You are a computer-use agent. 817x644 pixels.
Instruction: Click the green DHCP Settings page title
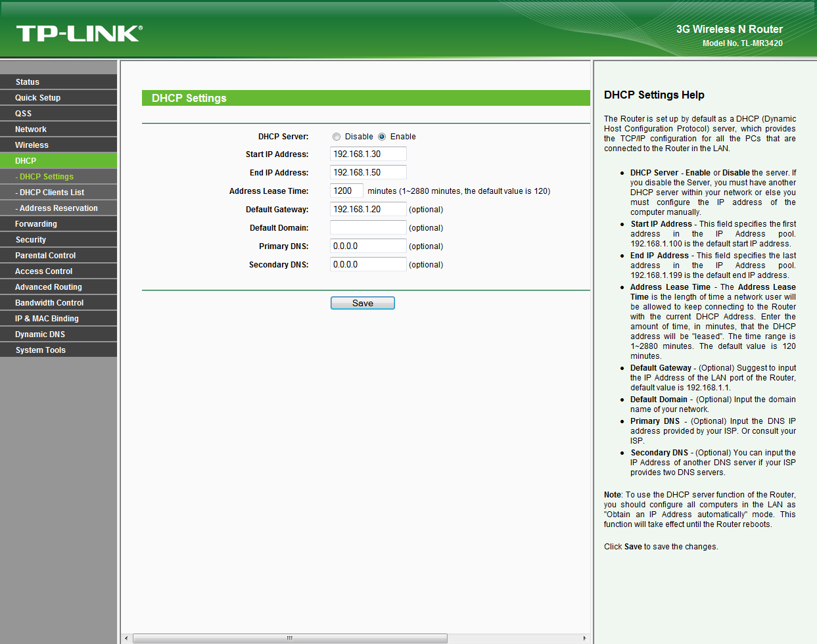[x=189, y=98]
